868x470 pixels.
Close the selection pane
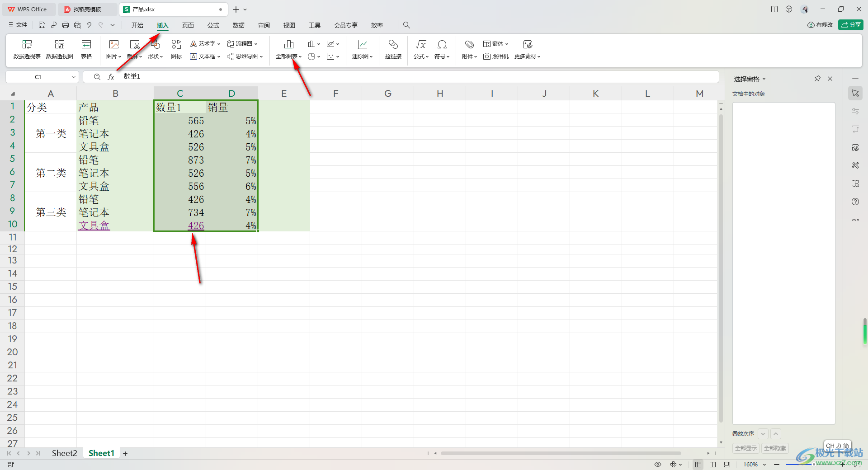pyautogui.click(x=830, y=79)
